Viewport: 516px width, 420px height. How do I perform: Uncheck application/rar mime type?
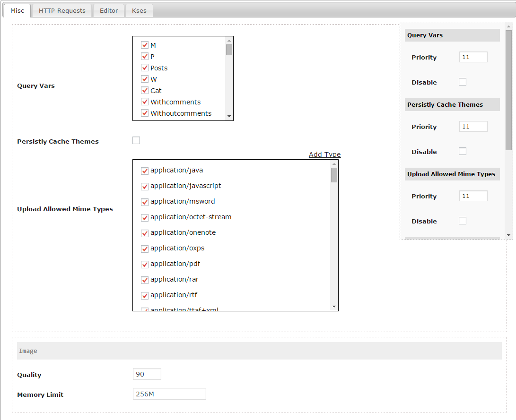tap(144, 280)
